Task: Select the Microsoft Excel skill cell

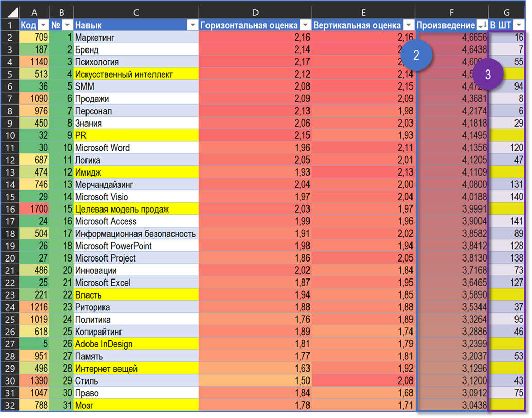Action: point(136,283)
